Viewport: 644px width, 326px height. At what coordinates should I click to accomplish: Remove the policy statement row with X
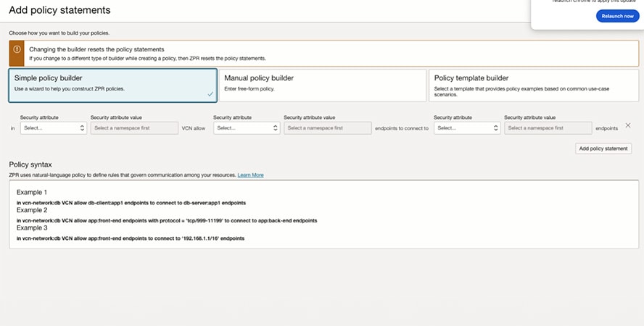tap(628, 125)
